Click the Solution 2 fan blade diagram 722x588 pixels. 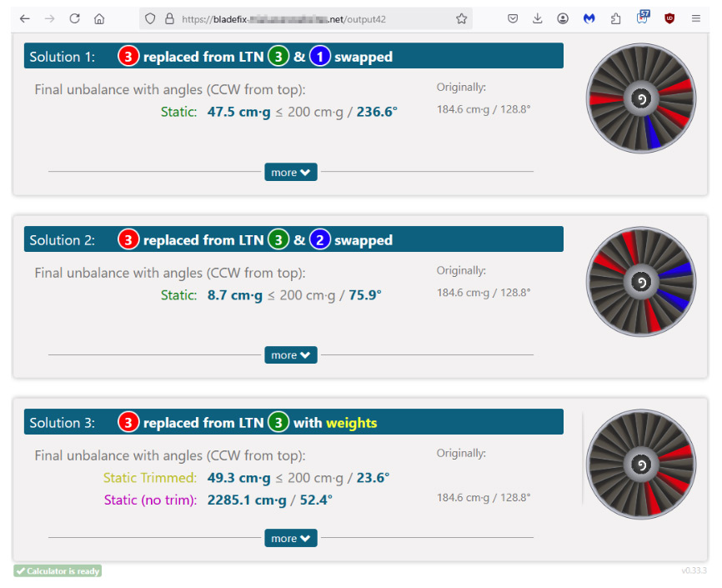coord(640,281)
